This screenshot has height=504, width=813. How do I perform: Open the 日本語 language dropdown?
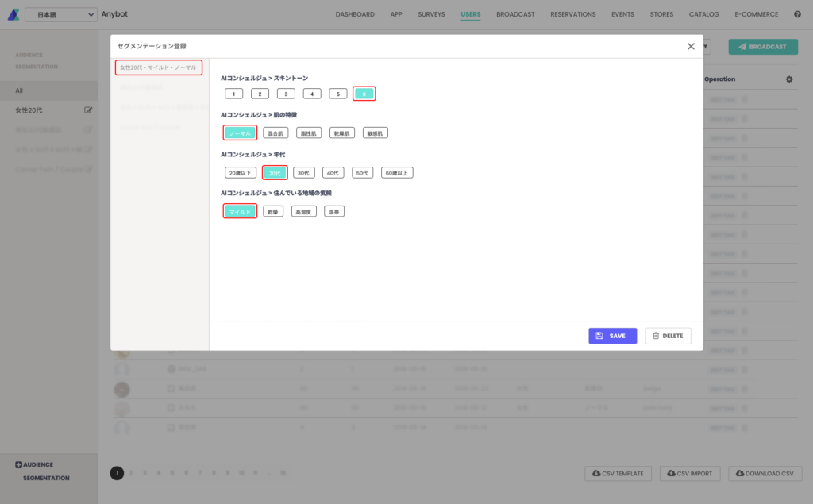(x=60, y=14)
